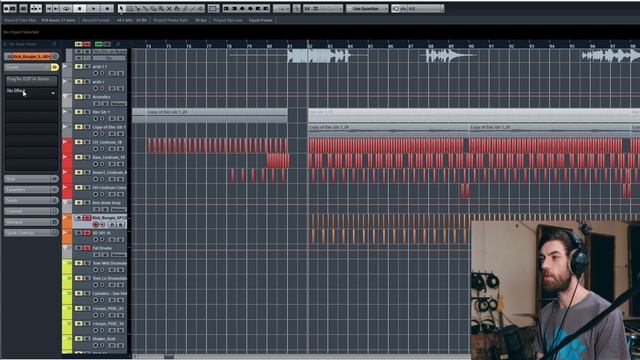Select the arrow Object Selection tool
This screenshot has width=640, height=360.
122,8
